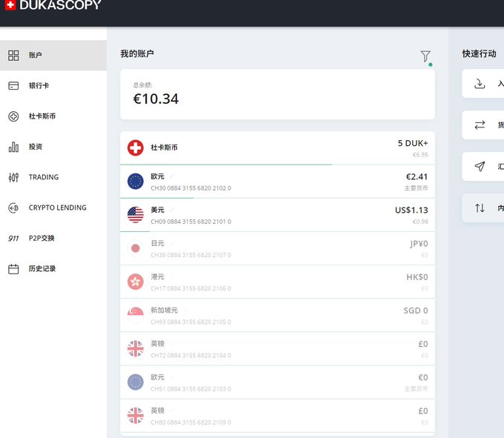
Task: Click the EU flag of account CH30
Action: tap(136, 182)
